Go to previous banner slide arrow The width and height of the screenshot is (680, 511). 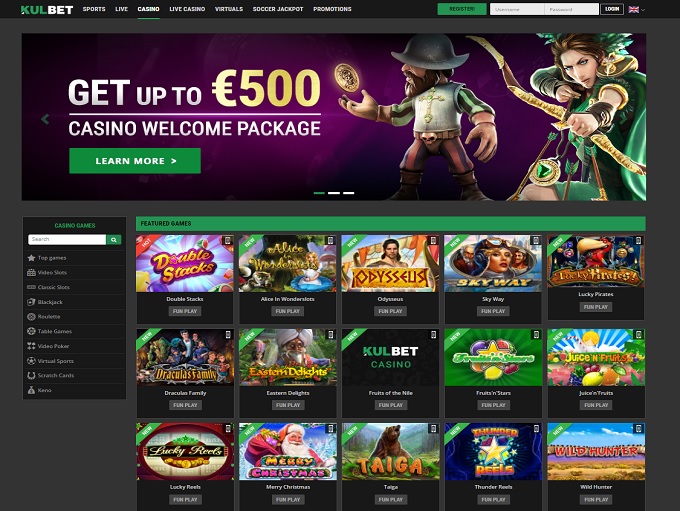[x=45, y=118]
